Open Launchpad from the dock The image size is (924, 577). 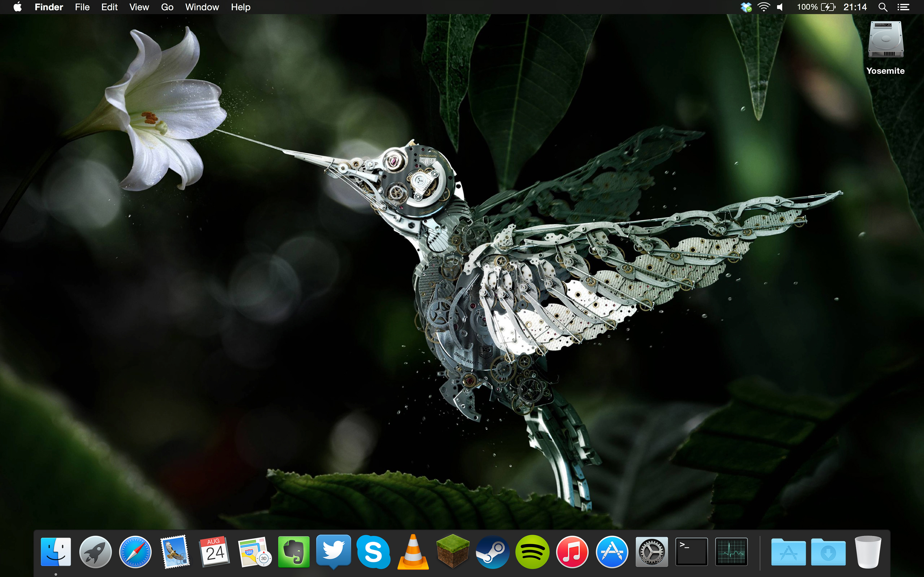click(x=95, y=552)
